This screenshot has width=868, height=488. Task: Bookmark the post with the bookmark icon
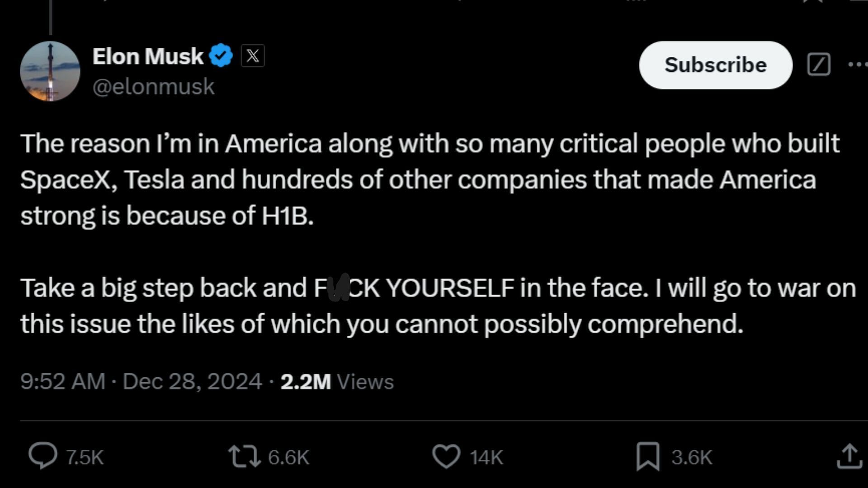[x=648, y=456]
